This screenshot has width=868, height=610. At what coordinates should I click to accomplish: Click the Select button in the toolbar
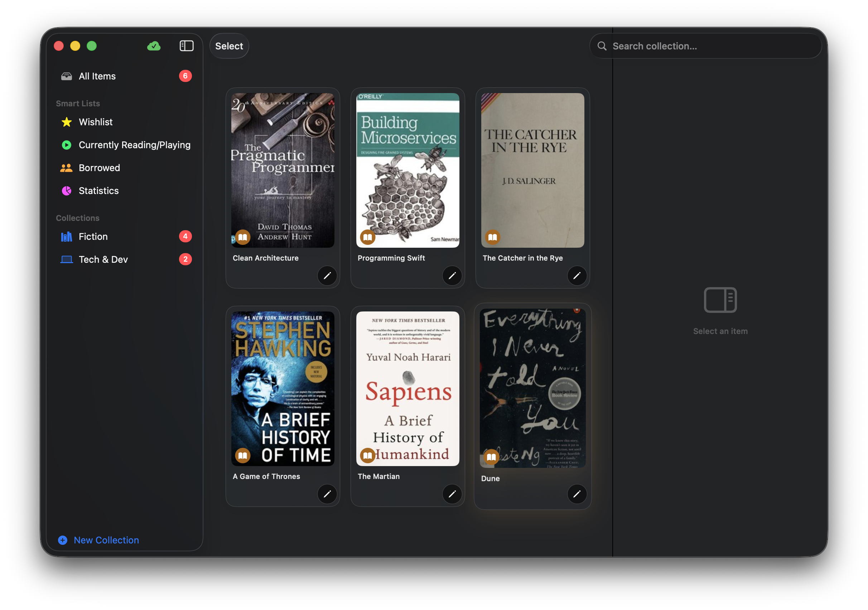[229, 46]
